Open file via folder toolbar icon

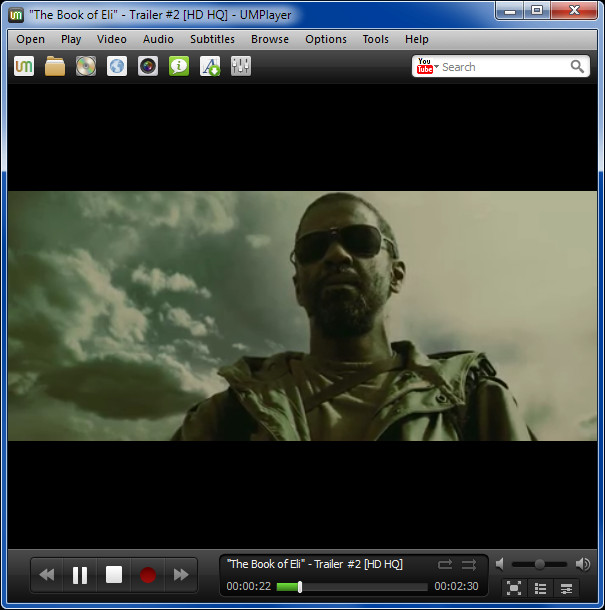click(x=55, y=66)
